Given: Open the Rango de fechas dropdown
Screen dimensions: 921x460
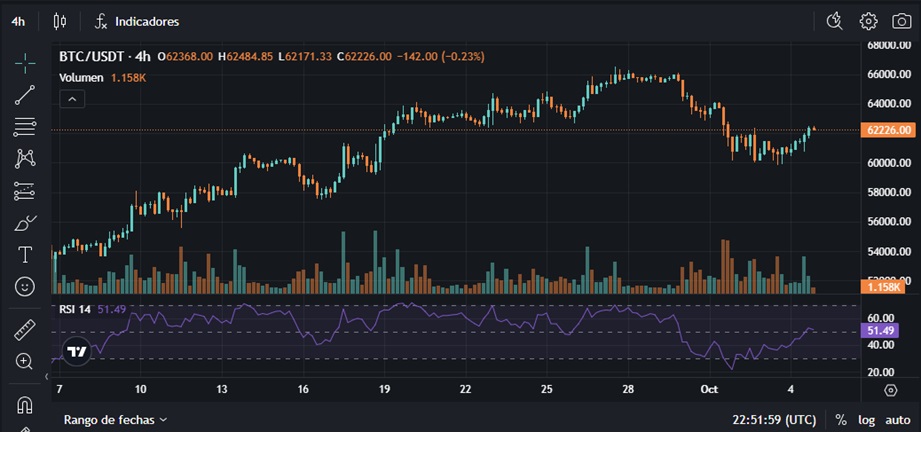Looking at the screenshot, I should coord(115,419).
